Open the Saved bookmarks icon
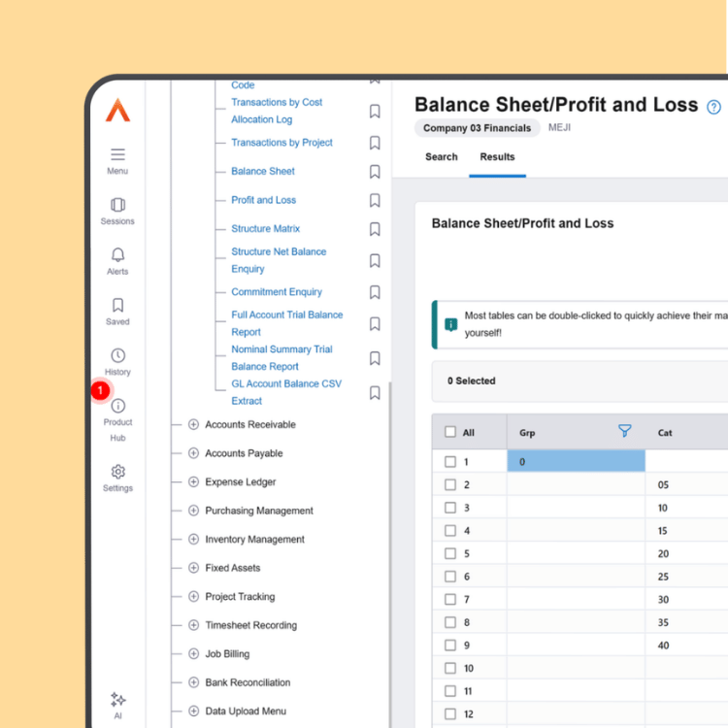 point(117,305)
